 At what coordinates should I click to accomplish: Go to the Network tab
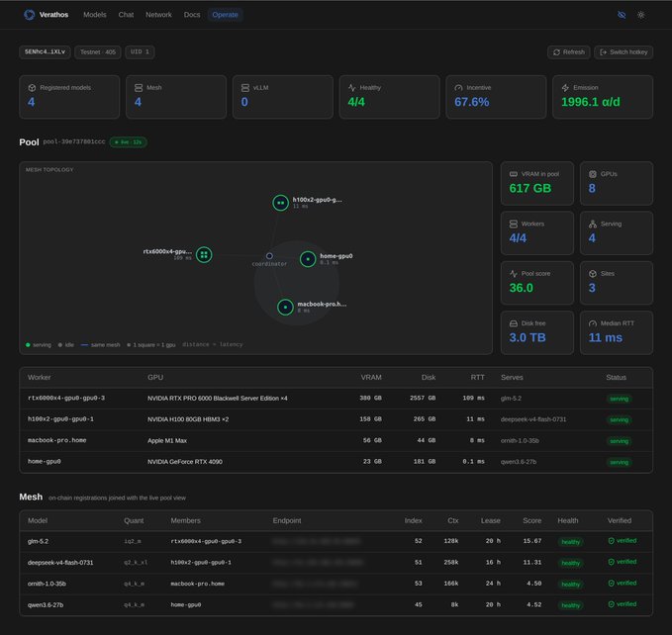click(x=158, y=15)
